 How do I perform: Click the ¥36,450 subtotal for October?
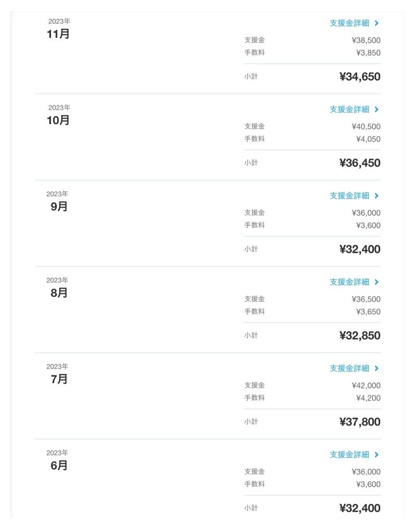(x=359, y=163)
